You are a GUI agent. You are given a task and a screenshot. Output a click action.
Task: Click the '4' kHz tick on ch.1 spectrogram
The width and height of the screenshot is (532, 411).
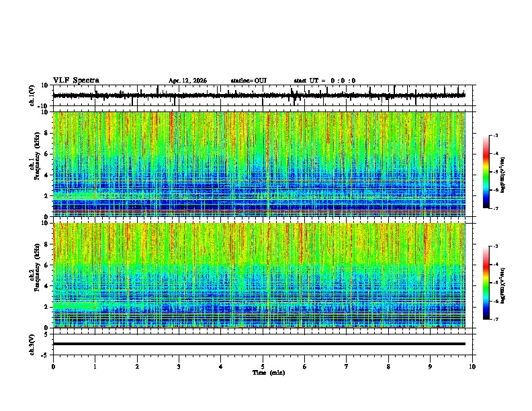point(46,175)
